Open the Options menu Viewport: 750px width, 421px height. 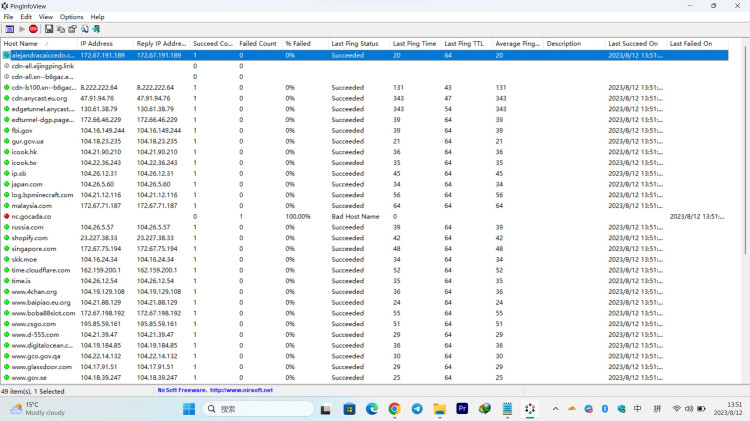[x=71, y=17]
